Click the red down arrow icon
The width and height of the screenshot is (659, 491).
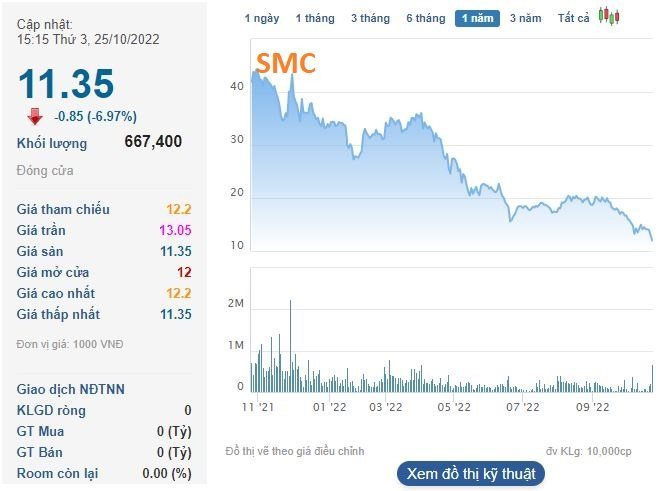[x=34, y=115]
